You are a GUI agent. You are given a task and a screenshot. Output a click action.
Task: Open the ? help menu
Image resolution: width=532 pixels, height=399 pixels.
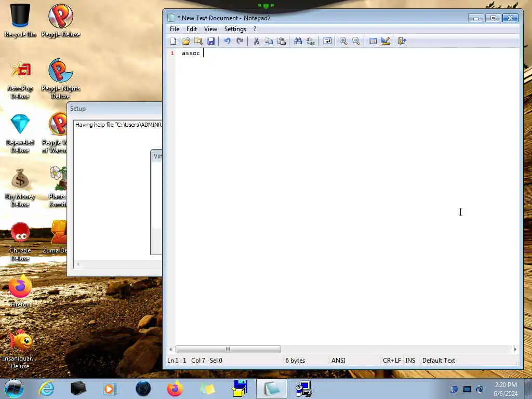pyautogui.click(x=255, y=29)
